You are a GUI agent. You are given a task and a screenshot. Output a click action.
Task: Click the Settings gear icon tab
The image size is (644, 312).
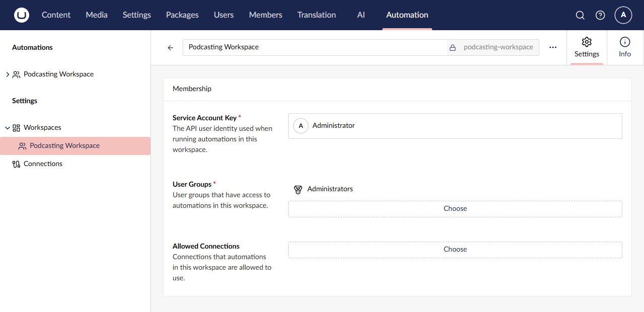[587, 47]
